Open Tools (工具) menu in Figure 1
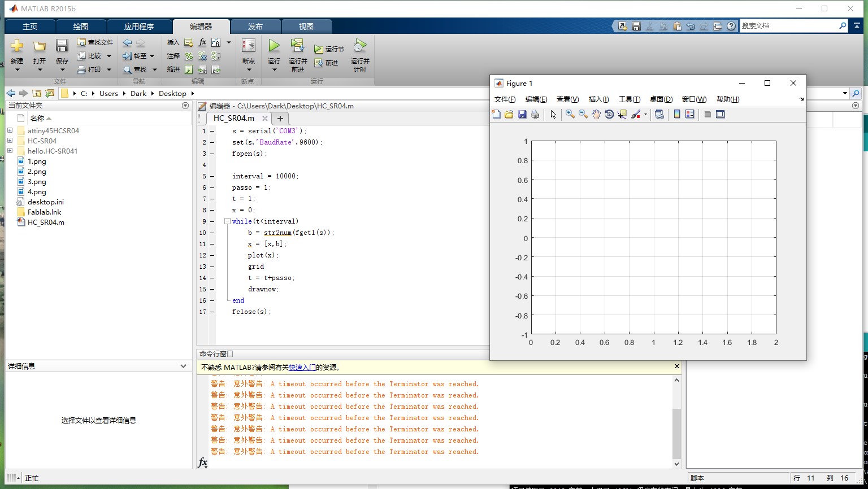This screenshot has height=489, width=868. tap(630, 99)
